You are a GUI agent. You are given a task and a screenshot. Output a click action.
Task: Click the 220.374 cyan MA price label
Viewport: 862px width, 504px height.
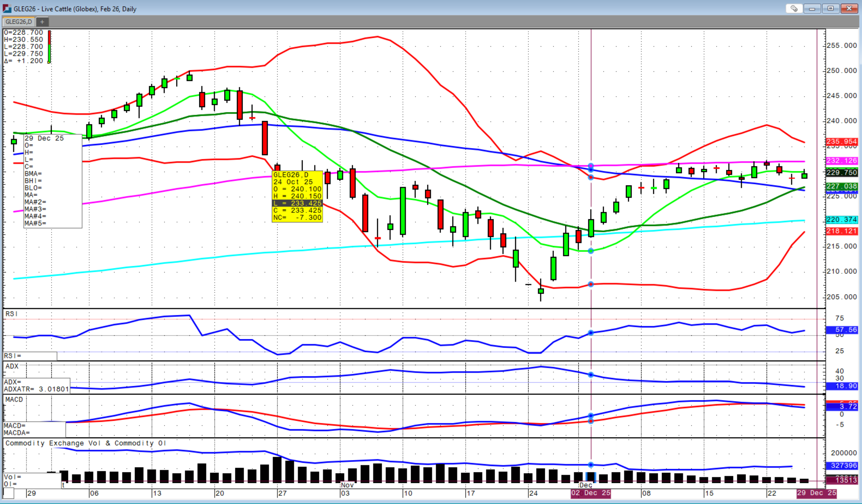841,219
